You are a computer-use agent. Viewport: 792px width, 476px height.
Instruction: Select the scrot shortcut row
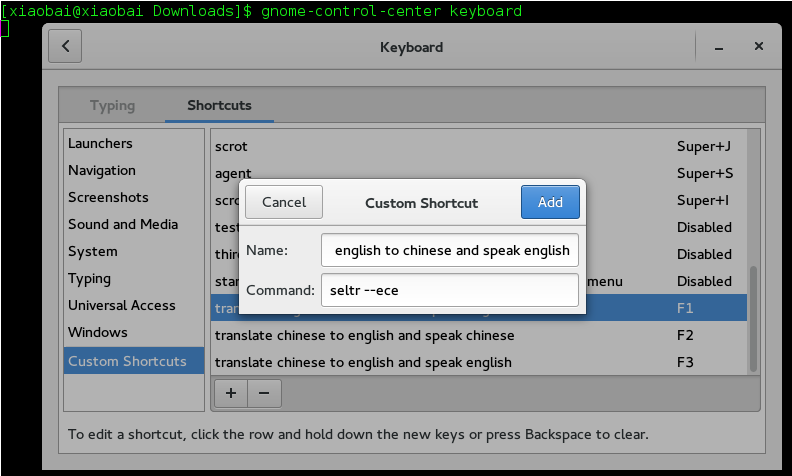[x=478, y=147]
